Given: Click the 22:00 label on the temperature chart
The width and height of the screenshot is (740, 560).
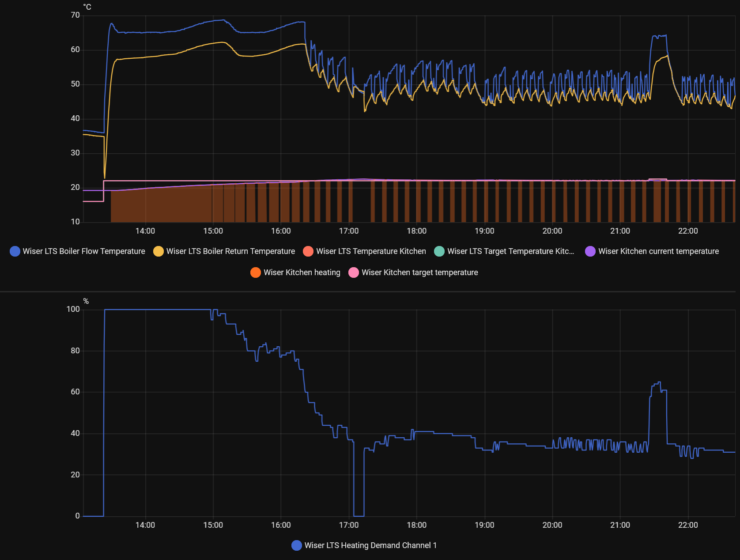Looking at the screenshot, I should pos(687,231).
